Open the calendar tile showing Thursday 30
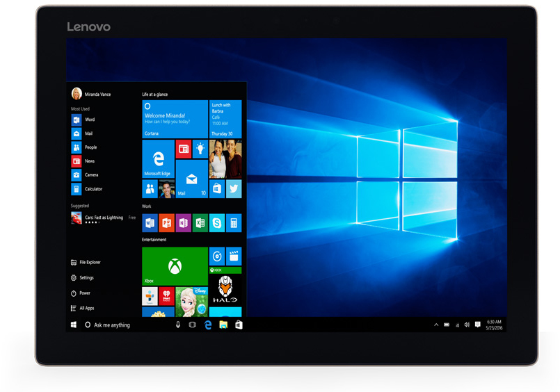Image resolution: width=560 pixels, height=392 pixels. [x=225, y=119]
